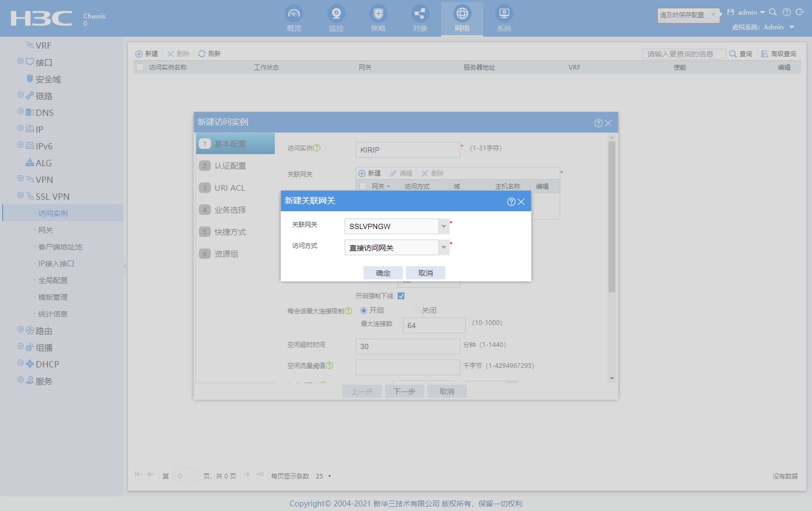
Task: Select step 2 认证配置
Action: [236, 166]
